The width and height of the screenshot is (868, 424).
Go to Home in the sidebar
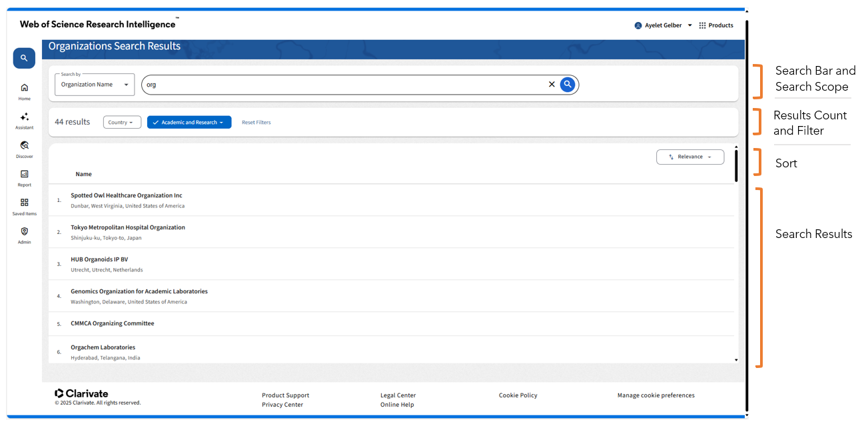click(24, 92)
